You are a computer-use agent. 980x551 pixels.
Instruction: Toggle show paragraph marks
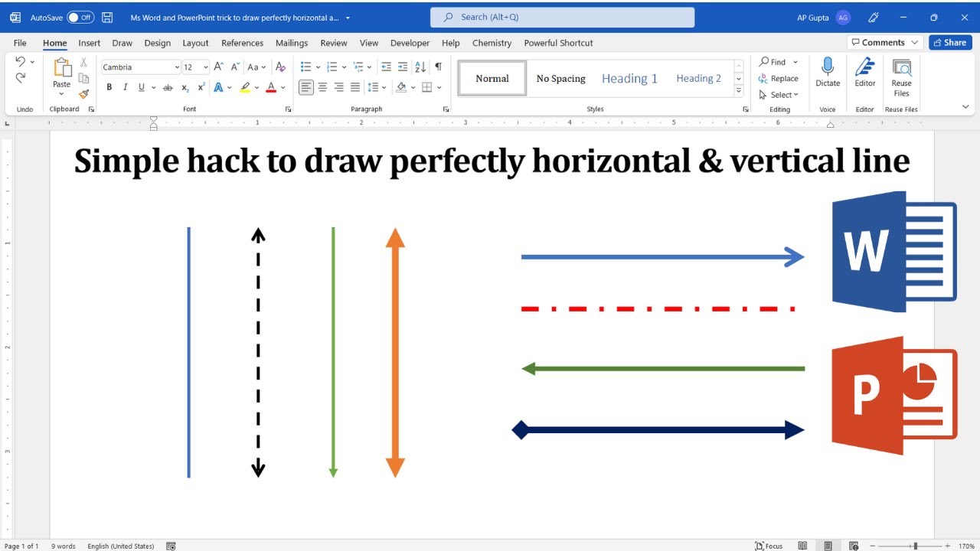pos(437,67)
